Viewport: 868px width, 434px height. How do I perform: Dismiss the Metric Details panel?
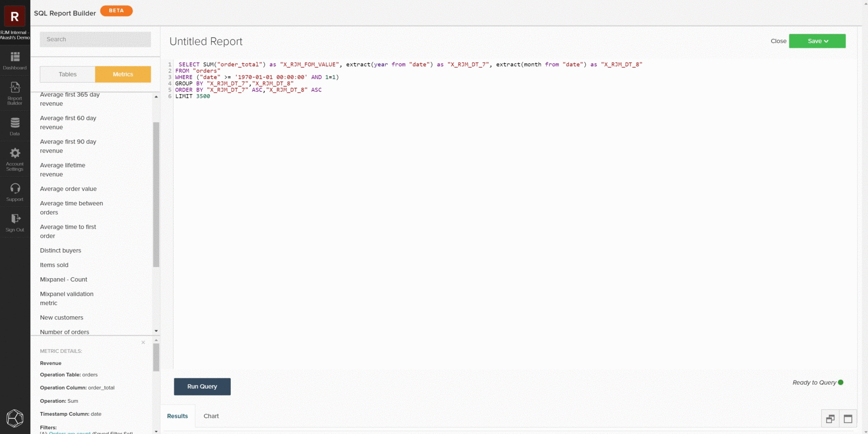[x=142, y=342]
